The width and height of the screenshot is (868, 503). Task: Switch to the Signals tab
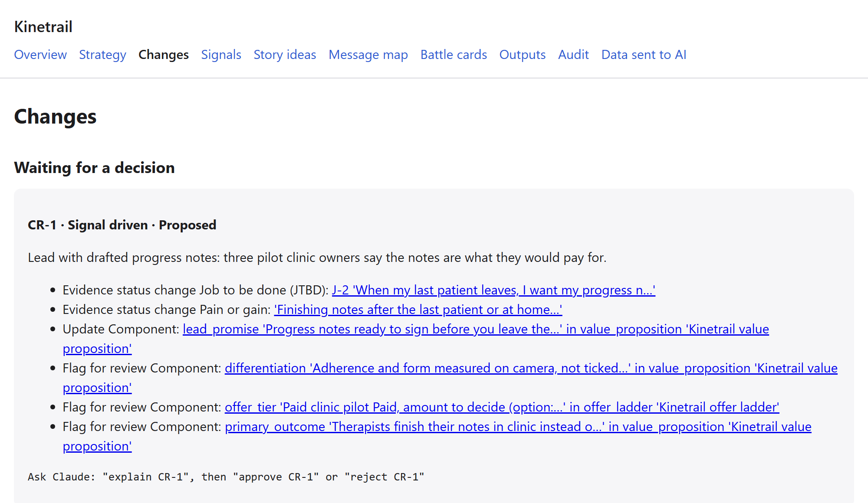[x=221, y=55]
